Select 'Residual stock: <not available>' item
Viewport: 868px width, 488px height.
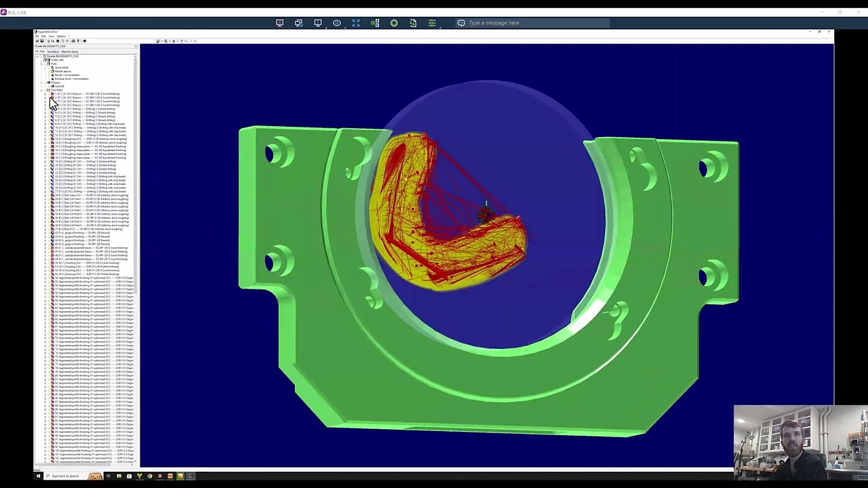point(70,79)
